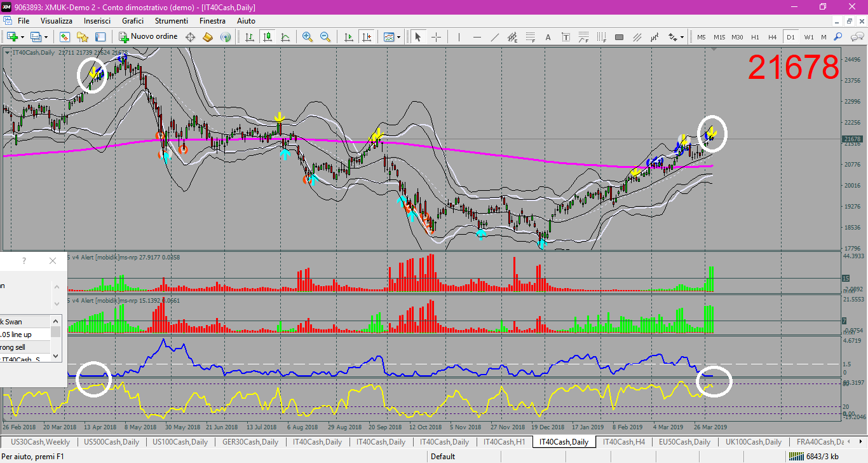Show the Market Watch window
This screenshot has width=868, height=463.
pos(65,37)
